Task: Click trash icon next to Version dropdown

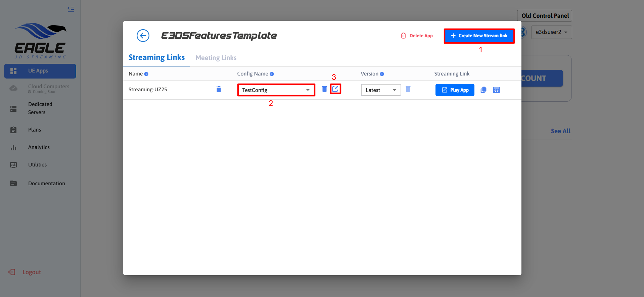Action: [408, 89]
